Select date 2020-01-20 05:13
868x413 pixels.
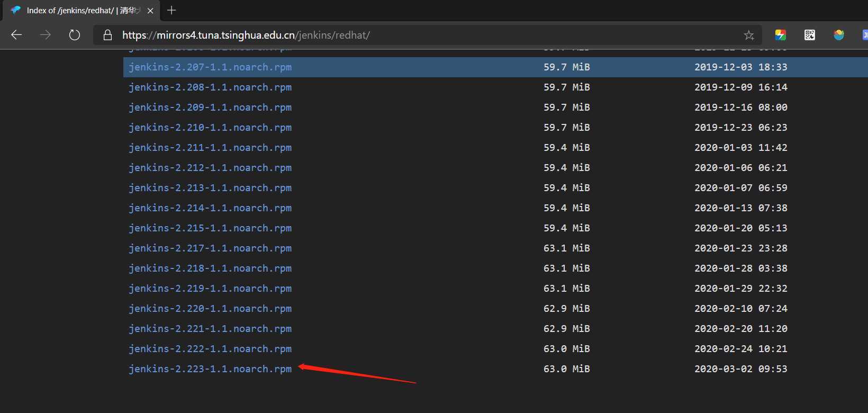[x=741, y=228]
